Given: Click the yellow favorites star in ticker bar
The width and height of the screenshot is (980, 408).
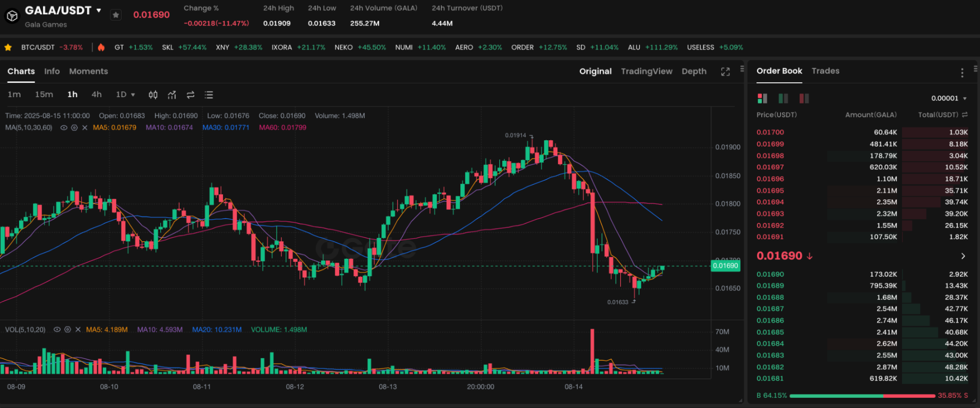Looking at the screenshot, I should tap(8, 48).
